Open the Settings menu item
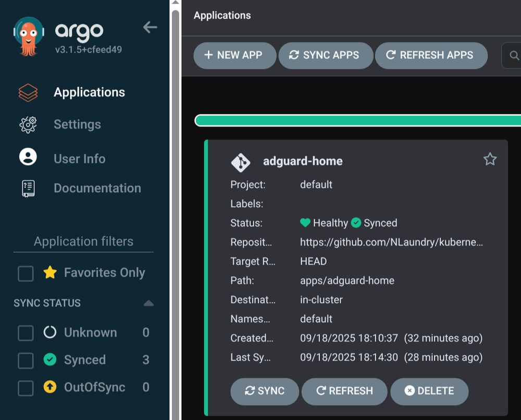Viewport: 521px width, 420px height. tap(78, 124)
